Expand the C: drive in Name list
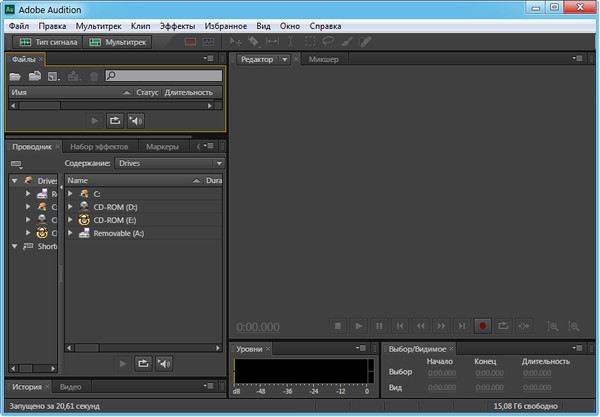Screen dimensions: 600x417 pos(70,193)
